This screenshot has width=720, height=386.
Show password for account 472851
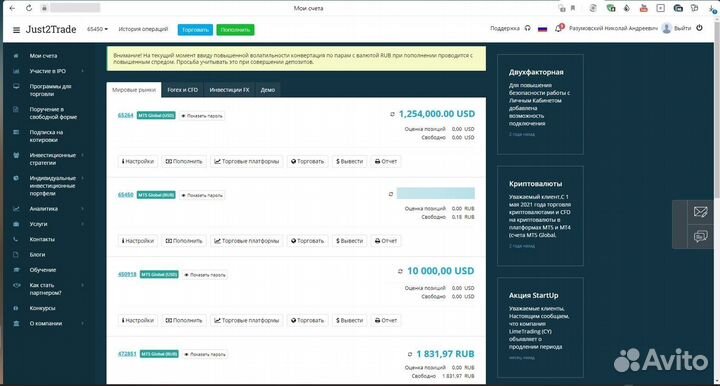click(205, 354)
